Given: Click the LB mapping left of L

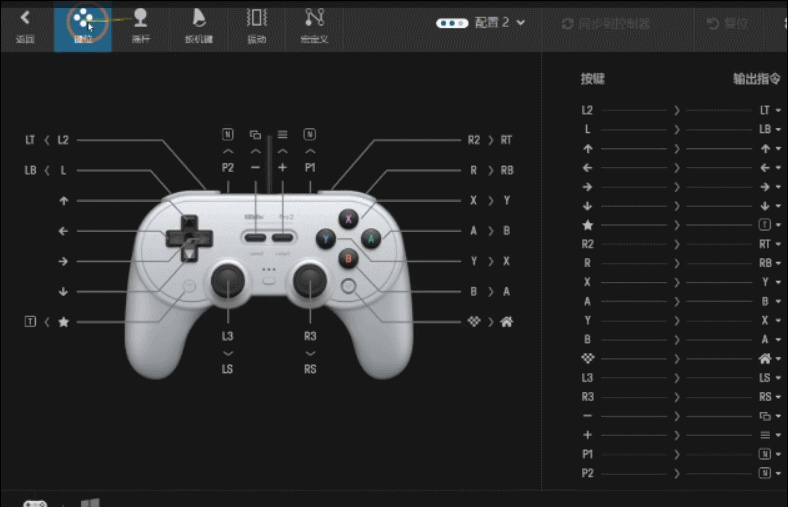Looking at the screenshot, I should pyautogui.click(x=30, y=170).
